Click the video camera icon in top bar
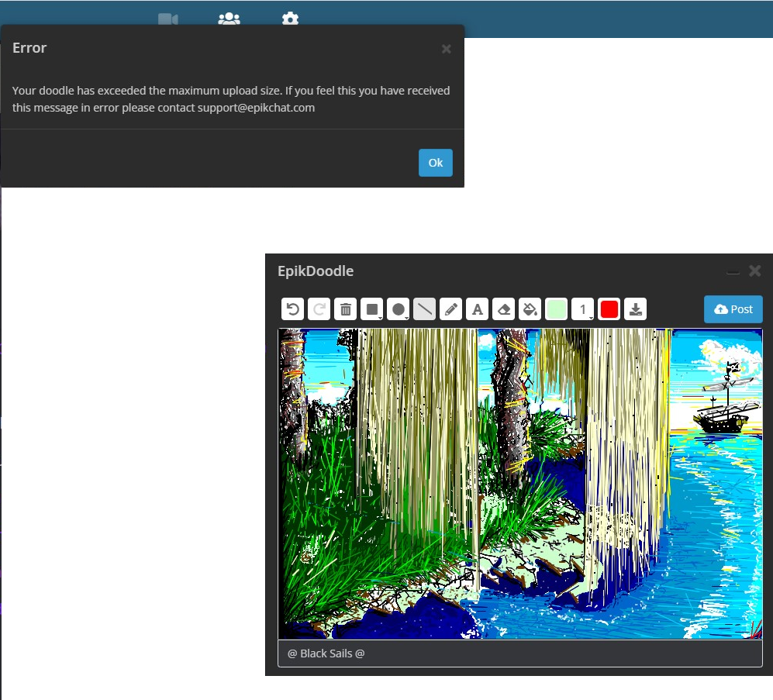Screen dimensions: 773x700 pos(168,19)
